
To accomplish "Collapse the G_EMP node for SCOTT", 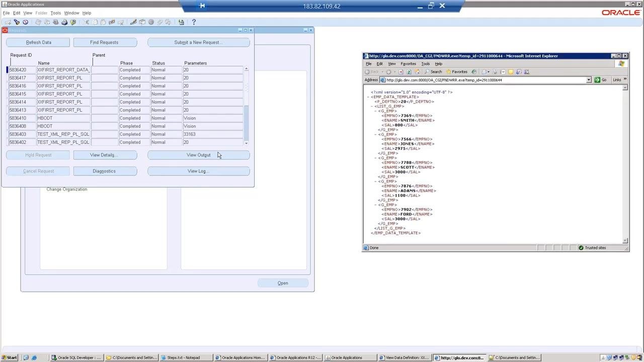I will tap(376, 158).
